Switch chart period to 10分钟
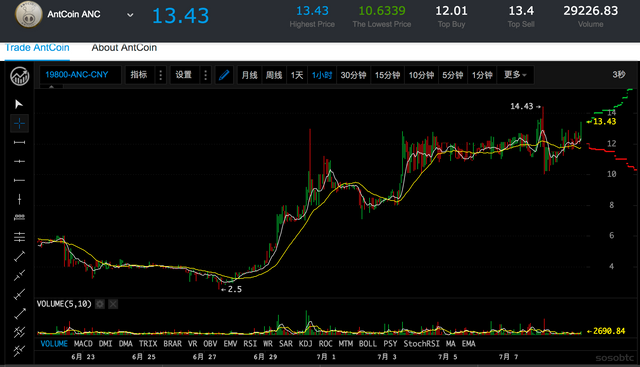 [421, 75]
